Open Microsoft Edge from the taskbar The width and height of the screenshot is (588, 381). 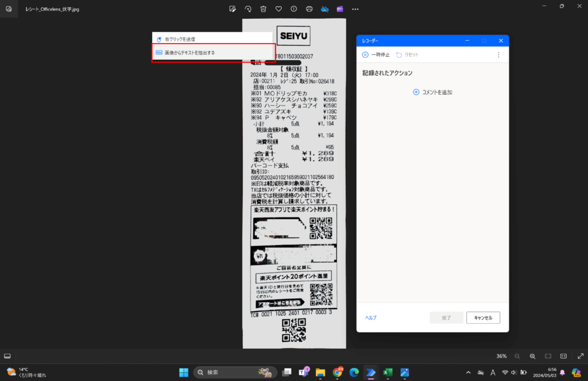(x=354, y=372)
